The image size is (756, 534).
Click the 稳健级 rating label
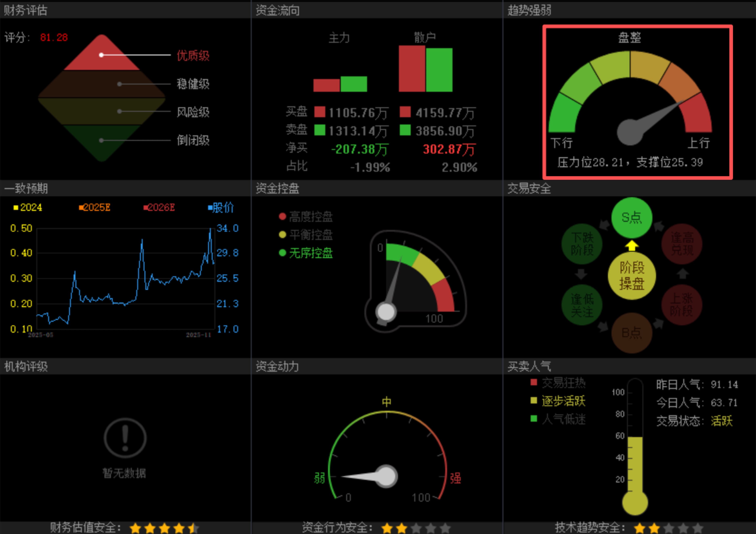tap(193, 84)
